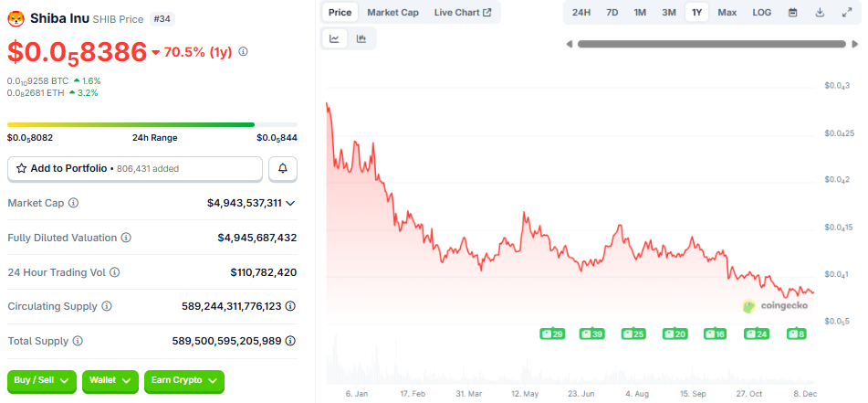The image size is (868, 403).
Task: Open news marker labeled 8
Action: (x=797, y=334)
